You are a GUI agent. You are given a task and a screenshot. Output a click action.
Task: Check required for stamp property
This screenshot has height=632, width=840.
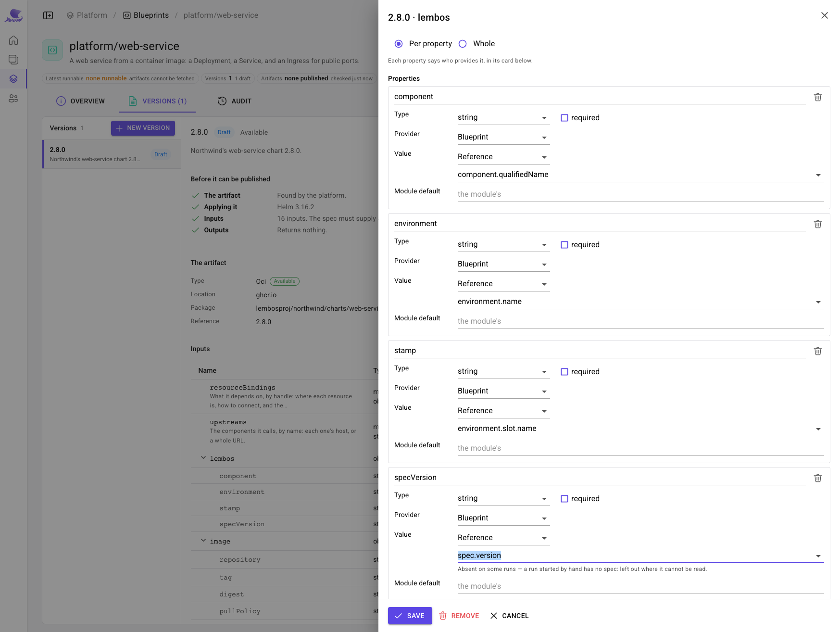[564, 372]
